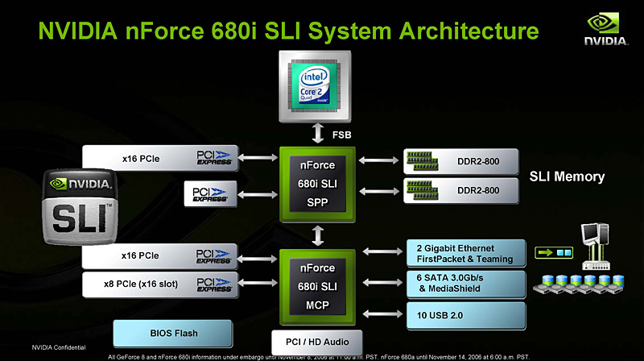This screenshot has height=361, width=644.
Task: Click the green arrow packet indicator icon
Action: pyautogui.click(x=554, y=252)
